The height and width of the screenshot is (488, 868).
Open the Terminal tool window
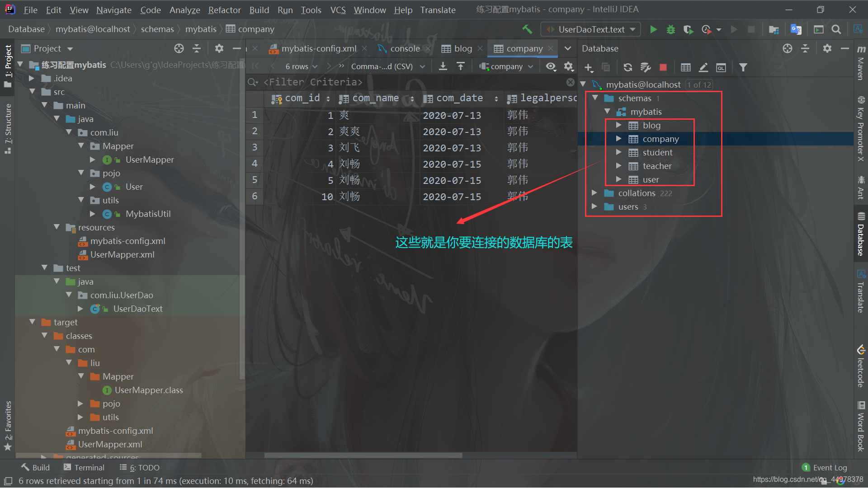click(x=84, y=468)
